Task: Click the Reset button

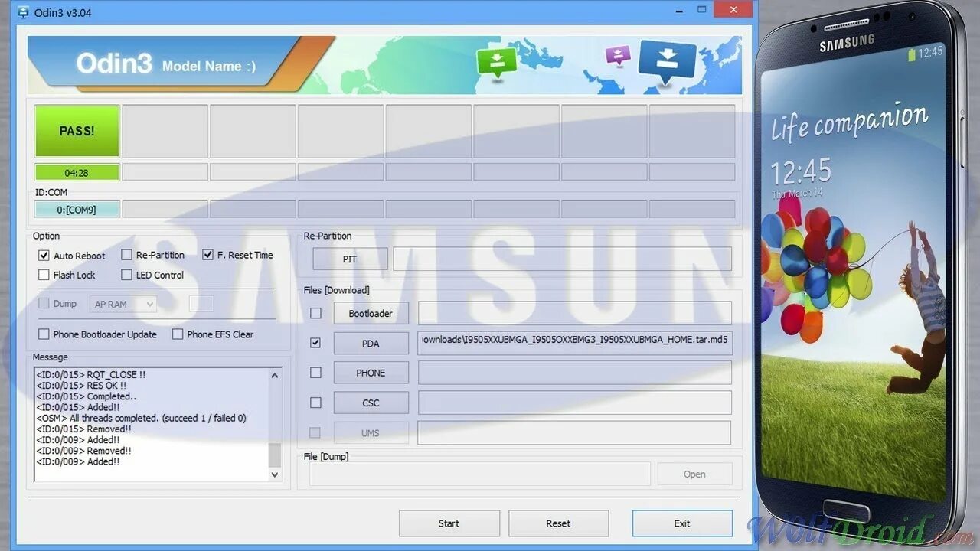Action: 558,523
